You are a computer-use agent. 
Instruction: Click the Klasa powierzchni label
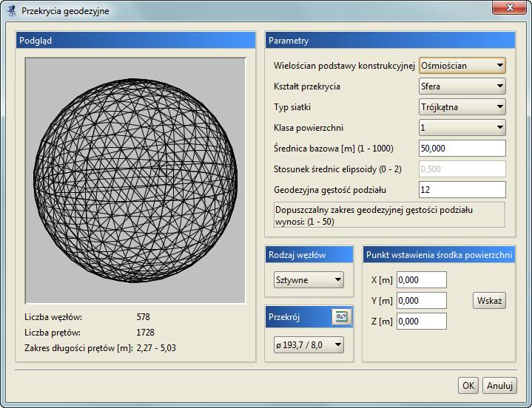click(309, 128)
